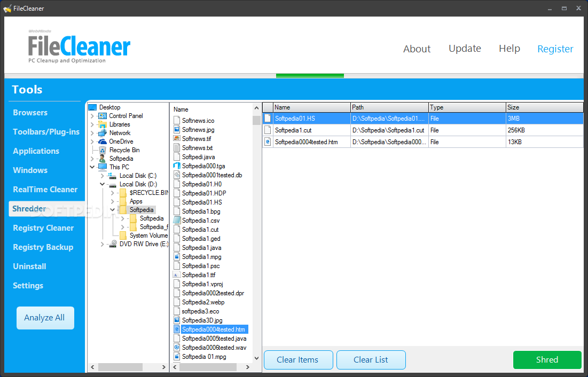This screenshot has height=377, width=588.
Task: Click the Update link
Action: tap(465, 49)
